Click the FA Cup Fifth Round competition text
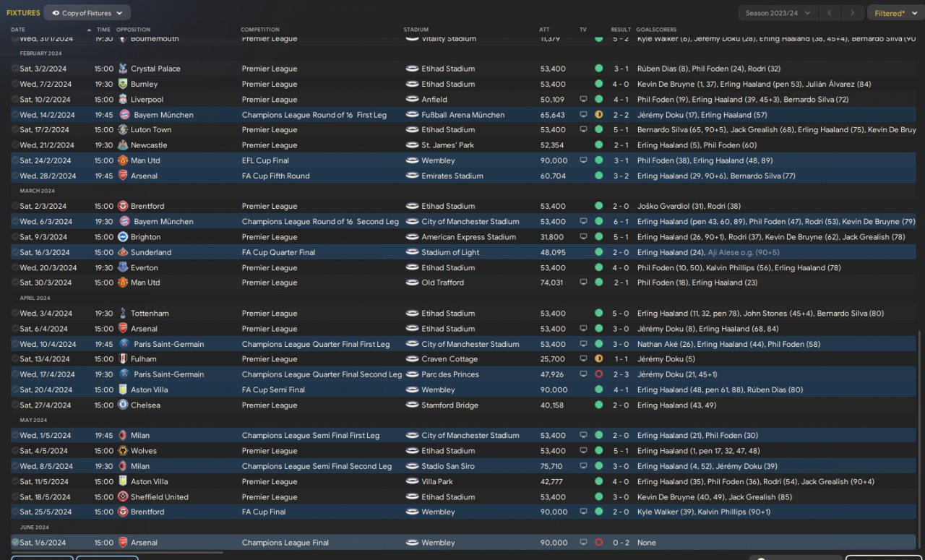Screen dimensions: 925x560 [x=275, y=176]
